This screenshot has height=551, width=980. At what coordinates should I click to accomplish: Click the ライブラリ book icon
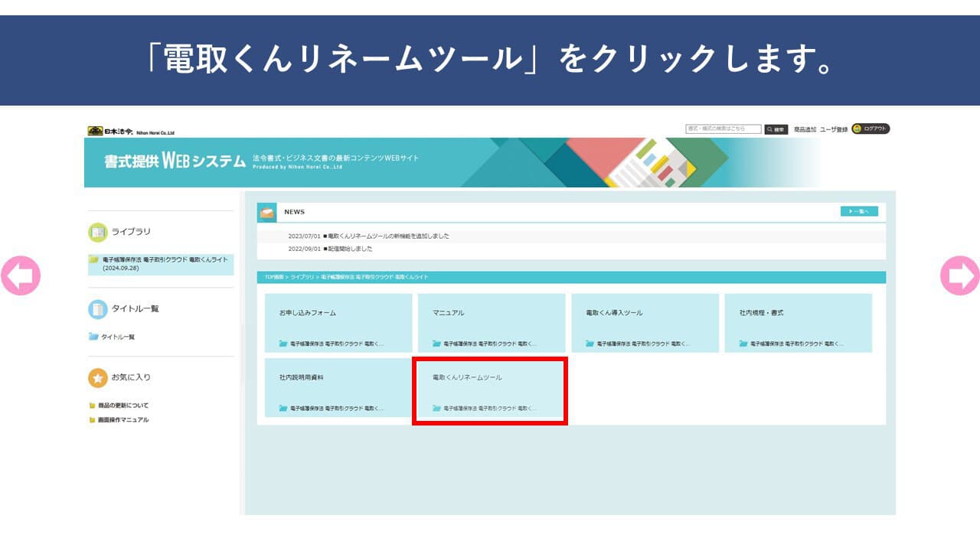click(x=97, y=232)
